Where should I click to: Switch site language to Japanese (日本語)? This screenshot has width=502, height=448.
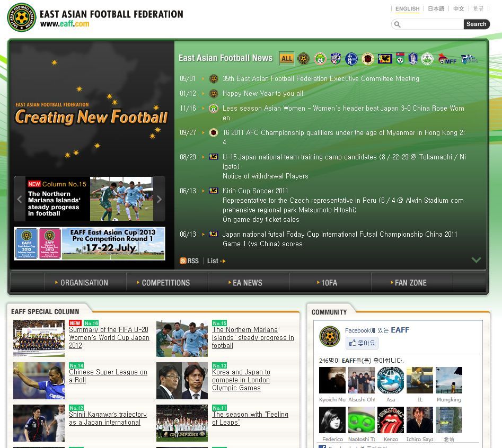436,9
